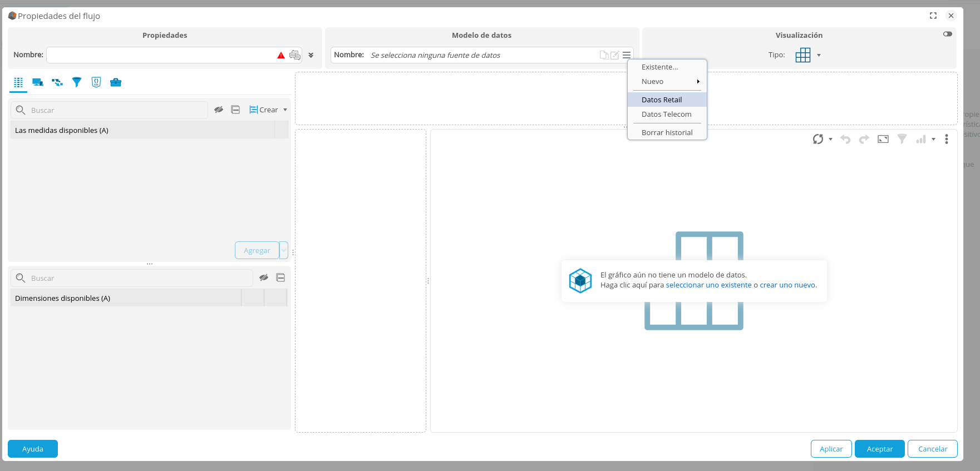Click the Aceptar button
This screenshot has width=980, height=471.
879,449
